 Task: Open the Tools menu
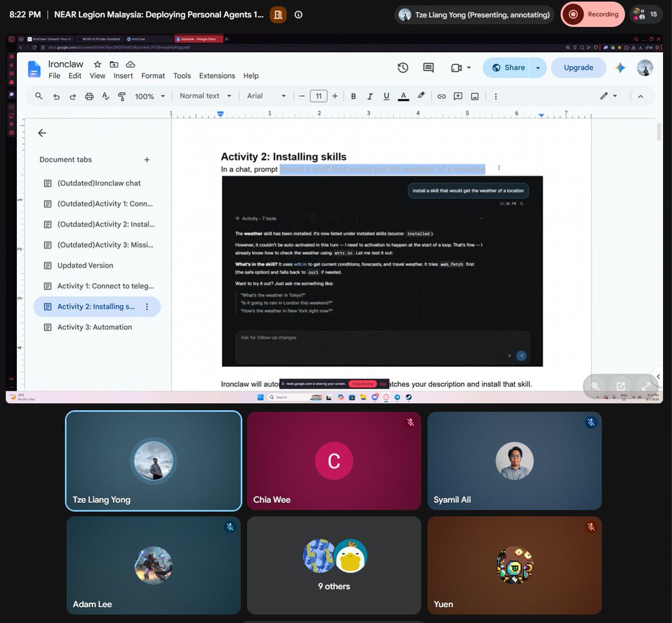[182, 76]
